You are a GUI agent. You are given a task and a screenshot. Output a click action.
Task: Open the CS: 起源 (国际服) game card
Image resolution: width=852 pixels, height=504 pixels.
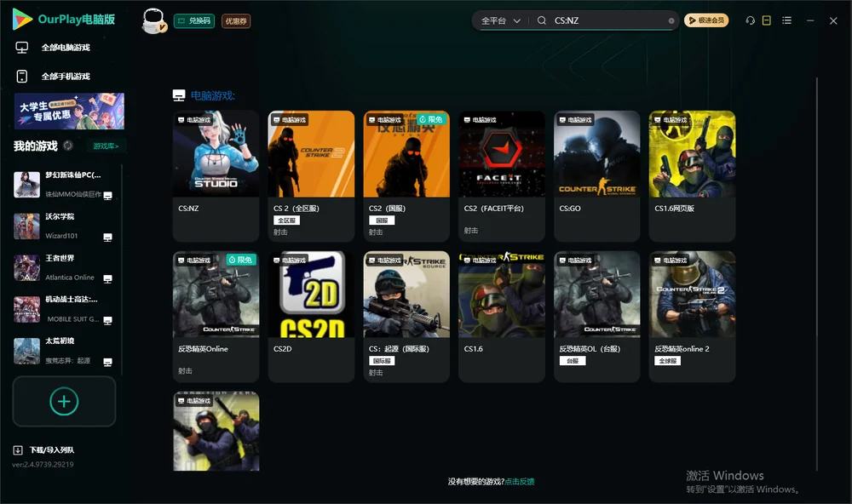pyautogui.click(x=406, y=317)
